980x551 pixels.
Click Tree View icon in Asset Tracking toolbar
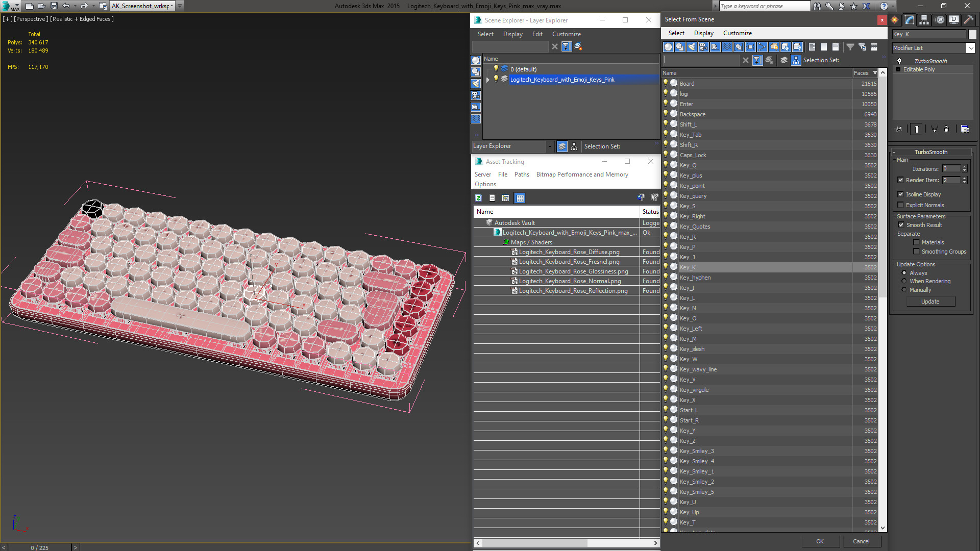(x=505, y=198)
